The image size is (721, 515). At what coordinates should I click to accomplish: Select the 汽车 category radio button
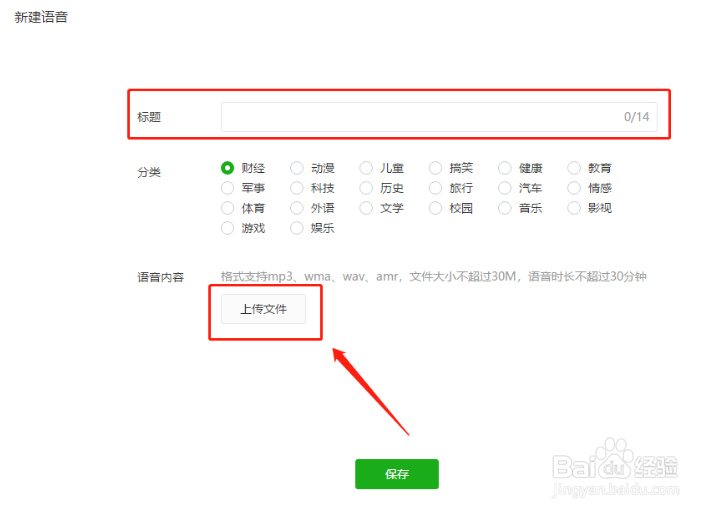click(504, 188)
